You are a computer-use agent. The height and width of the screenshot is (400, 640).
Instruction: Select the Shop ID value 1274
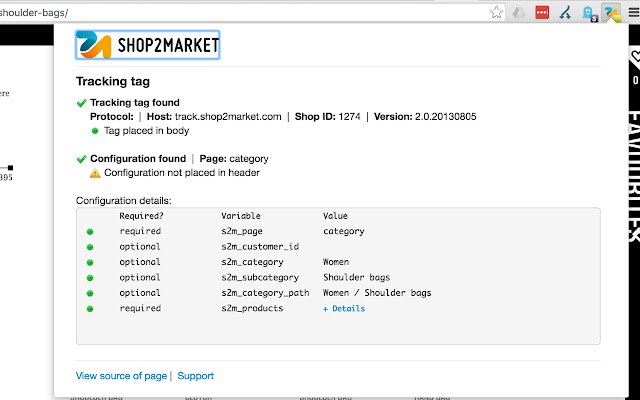pyautogui.click(x=349, y=117)
